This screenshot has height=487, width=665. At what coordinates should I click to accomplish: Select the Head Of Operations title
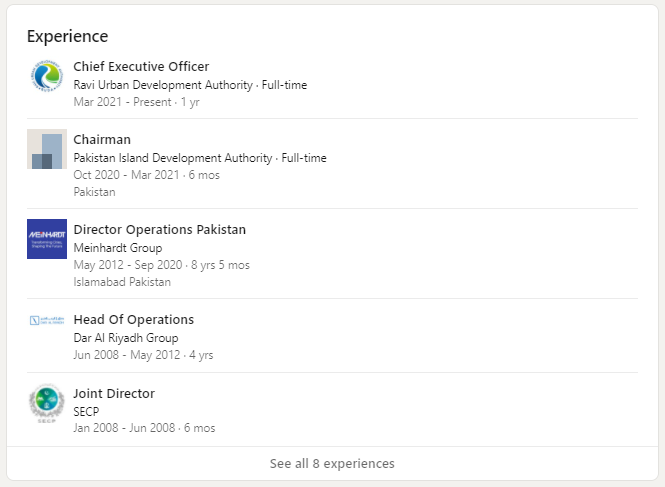pos(134,319)
